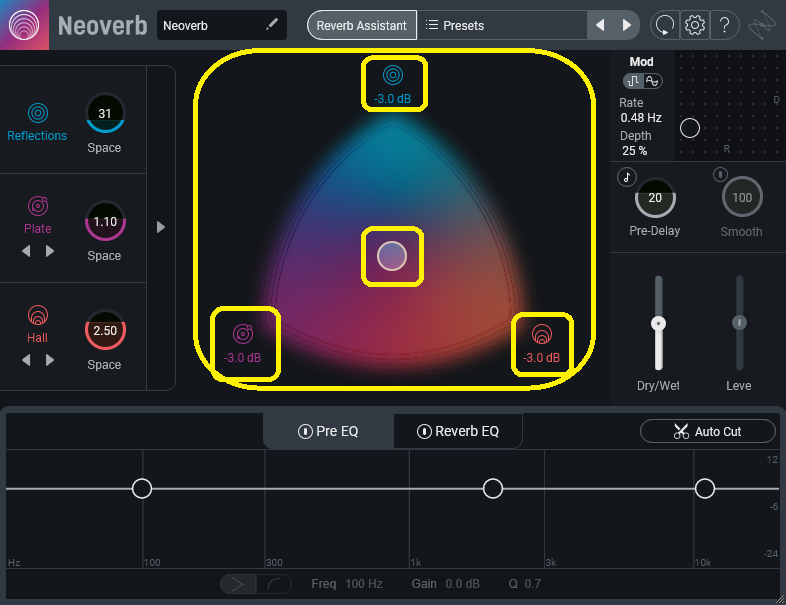Click the Reflections engine icon in left panel
The height and width of the screenshot is (605, 786).
tap(37, 112)
